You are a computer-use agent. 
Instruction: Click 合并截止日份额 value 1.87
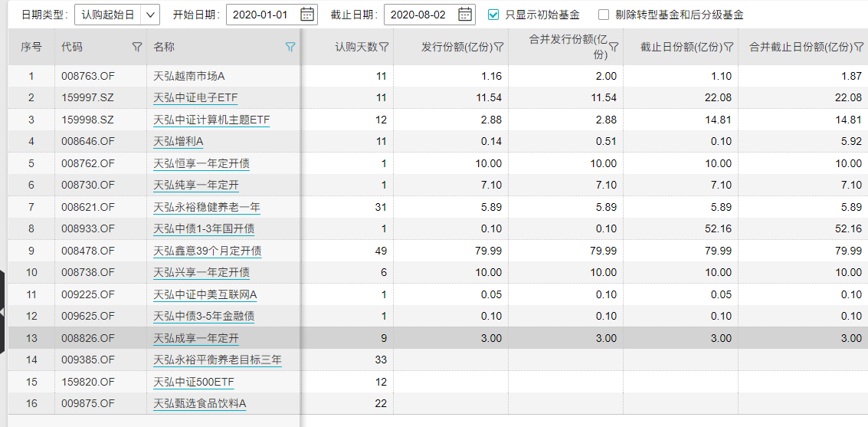pyautogui.click(x=853, y=76)
